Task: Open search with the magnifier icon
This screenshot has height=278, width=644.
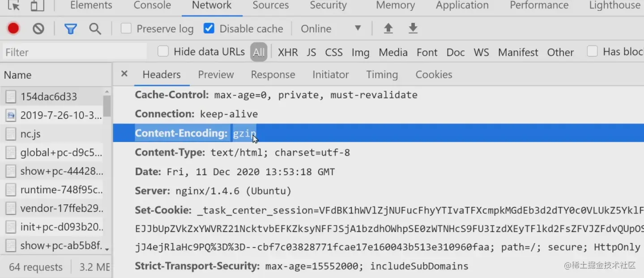Action: [x=95, y=29]
